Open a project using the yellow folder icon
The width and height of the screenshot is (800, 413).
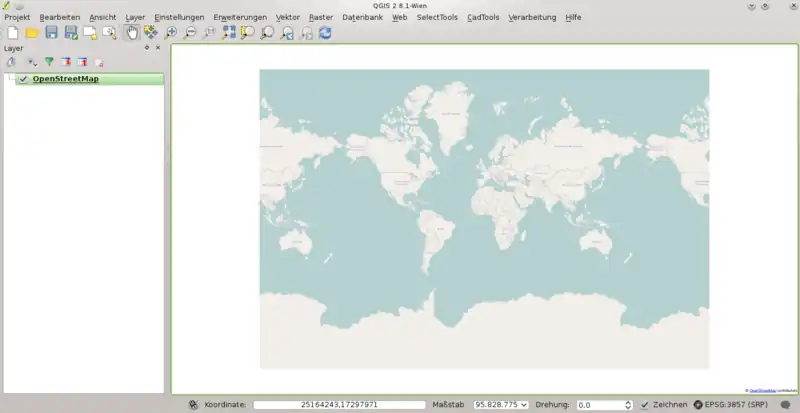[32, 33]
